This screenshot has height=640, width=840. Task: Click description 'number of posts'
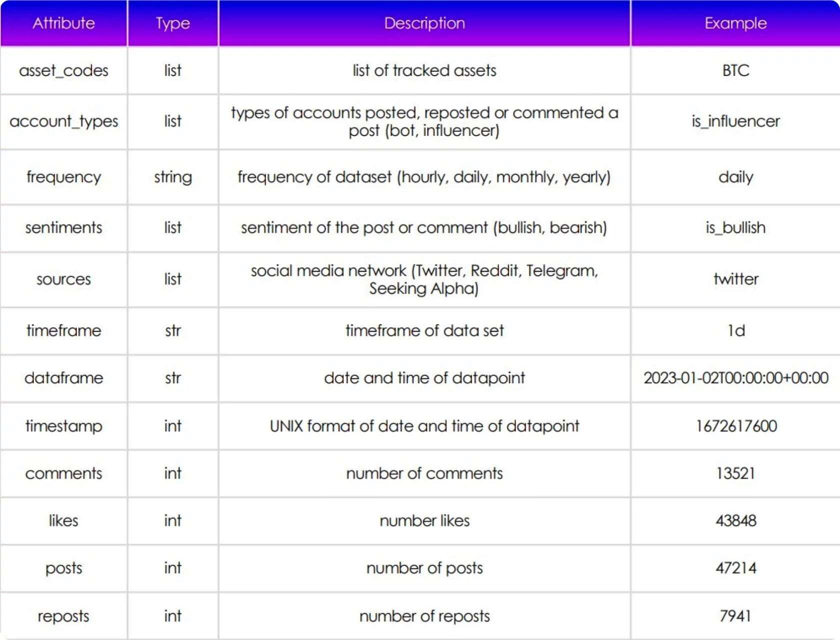424,568
